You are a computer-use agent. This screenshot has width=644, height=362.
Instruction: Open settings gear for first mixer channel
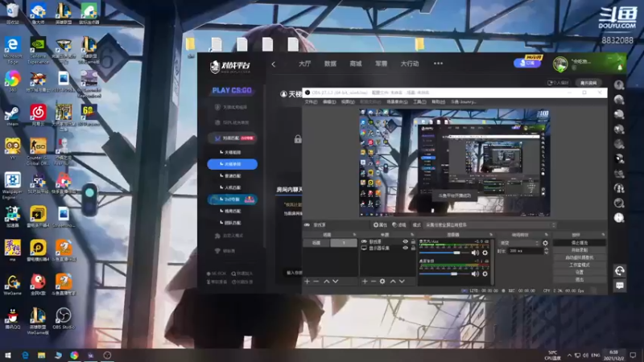pyautogui.click(x=485, y=253)
